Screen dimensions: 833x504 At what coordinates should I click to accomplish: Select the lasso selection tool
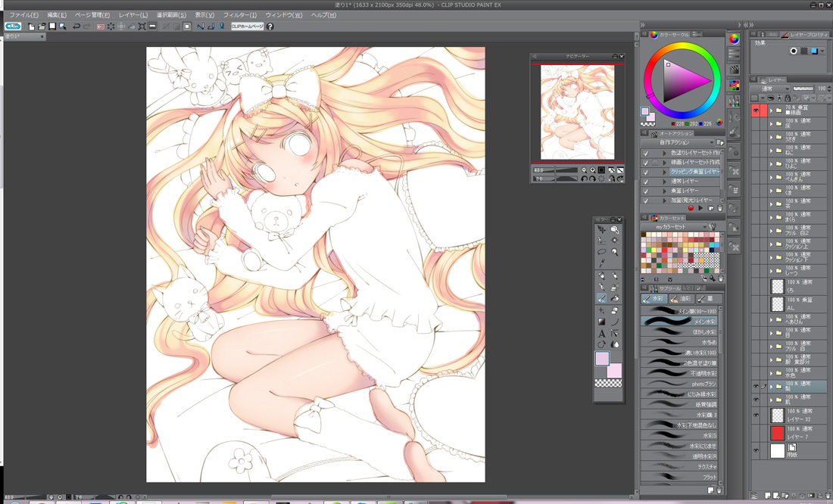tap(601, 252)
